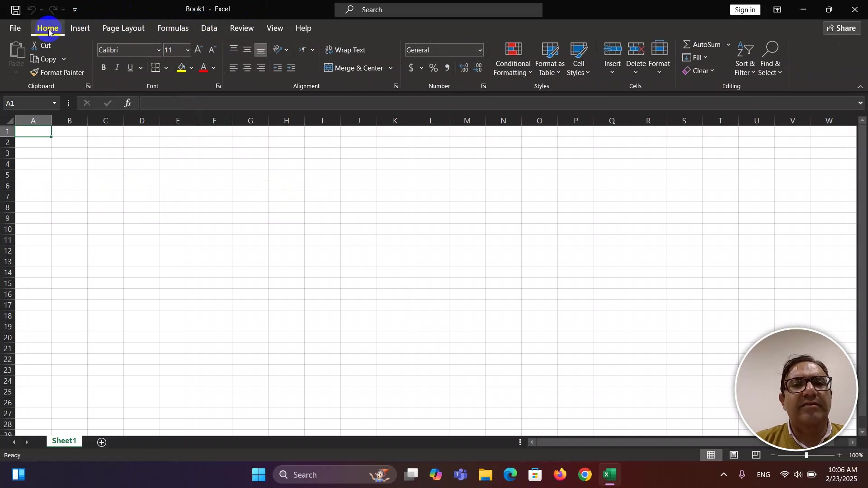Click the Share button
This screenshot has width=868, height=488.
coord(841,28)
